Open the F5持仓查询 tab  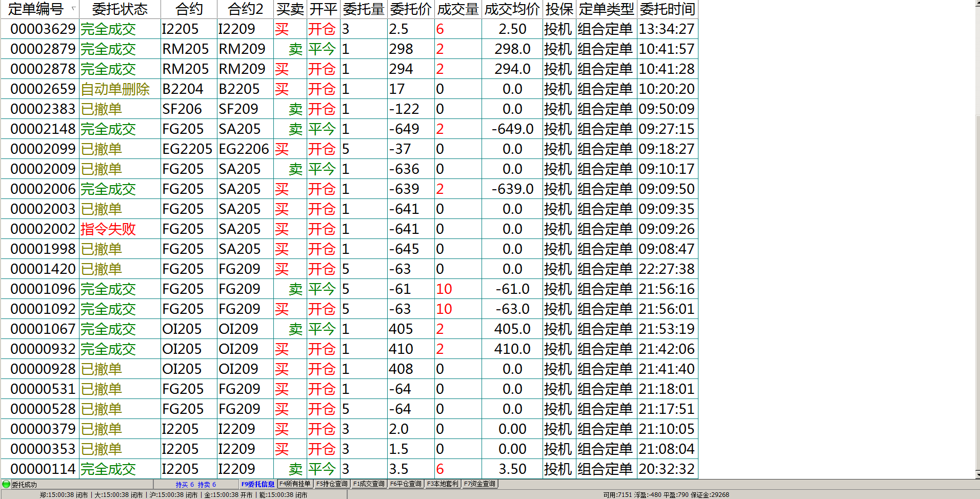332,484
